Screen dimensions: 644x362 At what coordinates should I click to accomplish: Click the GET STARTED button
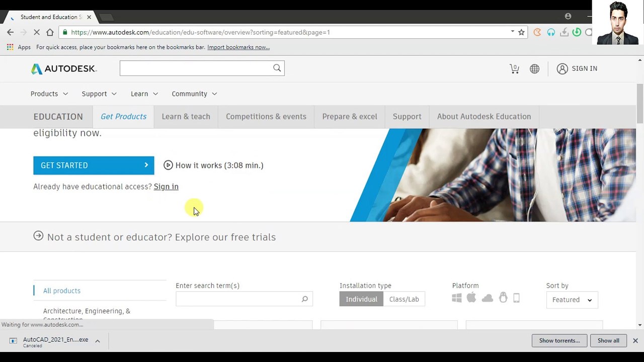(x=94, y=165)
